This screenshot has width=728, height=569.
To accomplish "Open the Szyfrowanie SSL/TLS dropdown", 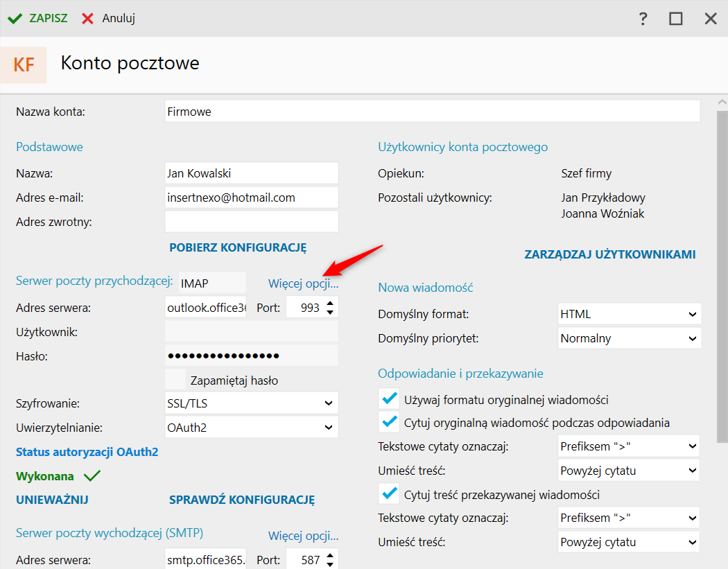I will (252, 403).
